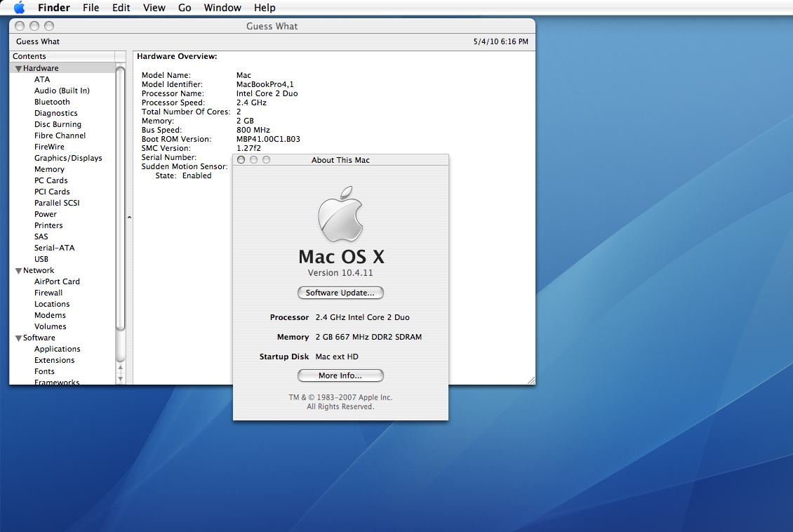Viewport: 793px width, 532px height.
Task: Click the sidebar scrollbar up arrow
Action: 121,368
